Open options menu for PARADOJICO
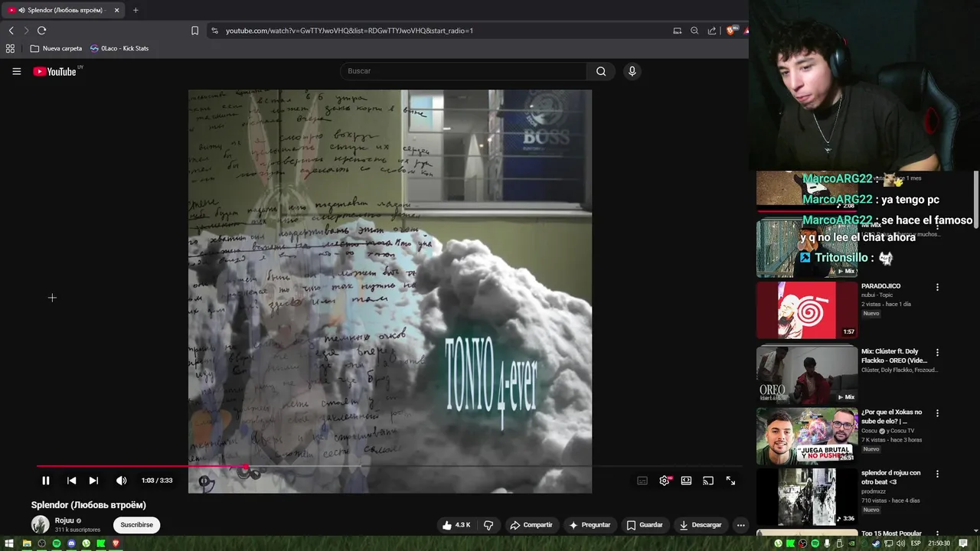 point(937,287)
